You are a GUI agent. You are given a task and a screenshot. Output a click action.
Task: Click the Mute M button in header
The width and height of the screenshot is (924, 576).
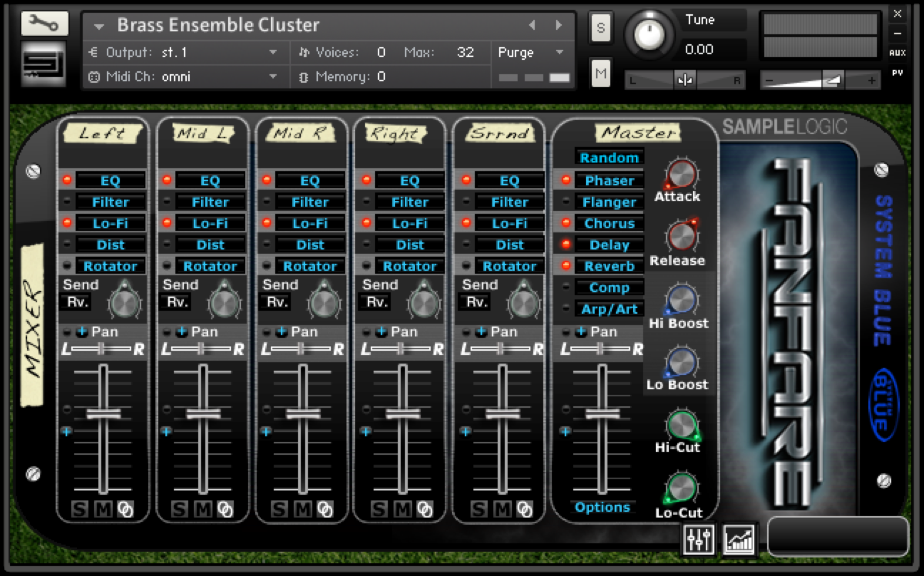click(601, 73)
